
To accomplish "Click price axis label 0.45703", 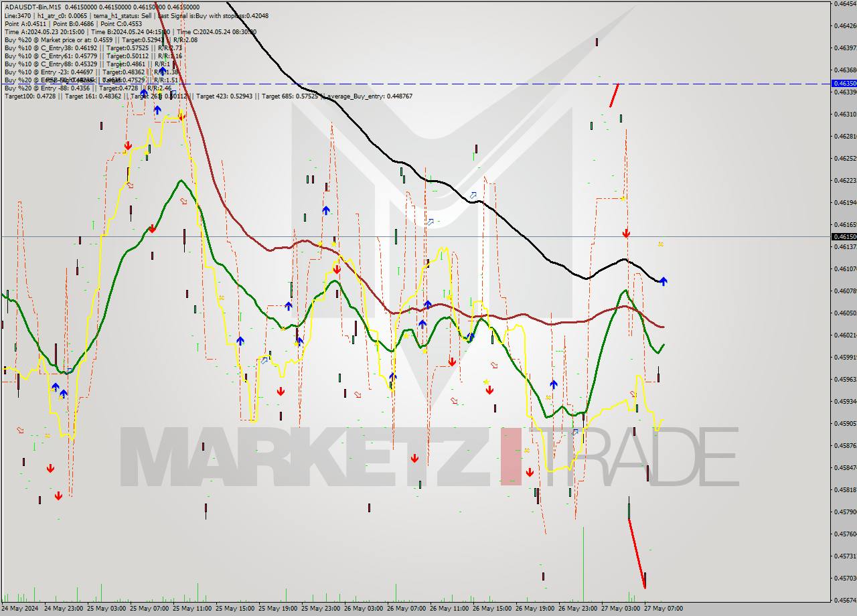I will (844, 578).
